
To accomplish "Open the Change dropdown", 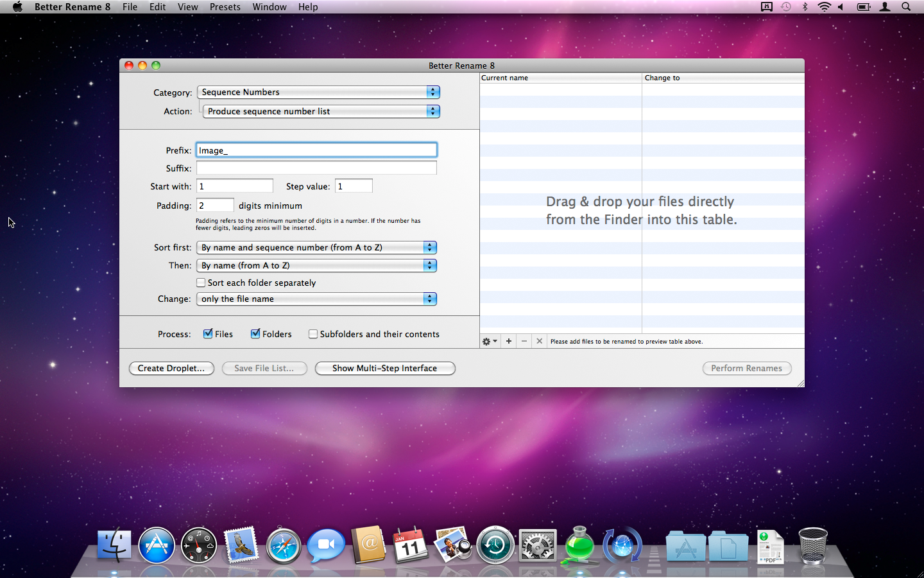I will (x=317, y=299).
